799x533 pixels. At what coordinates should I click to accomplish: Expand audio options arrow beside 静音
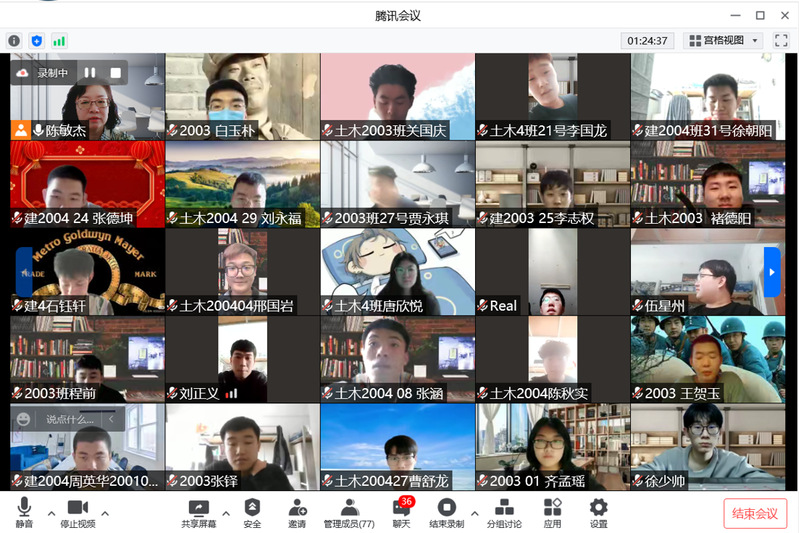coord(51,514)
